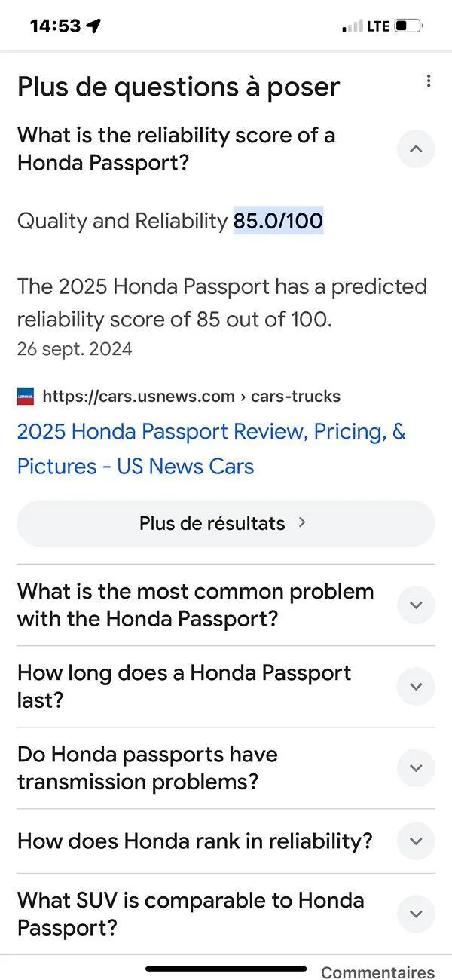
Task: Tap the battery indicator
Action: (x=408, y=25)
